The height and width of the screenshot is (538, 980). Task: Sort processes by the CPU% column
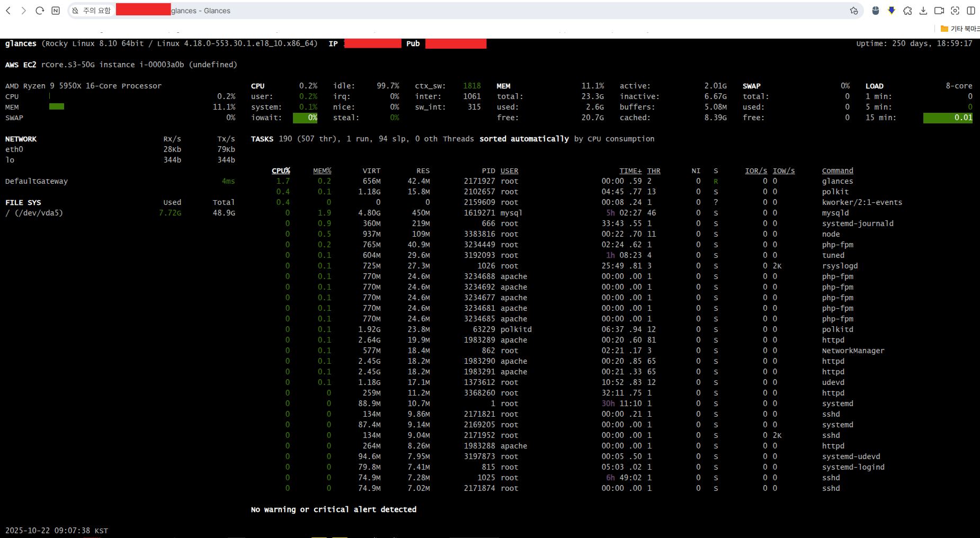coord(281,171)
